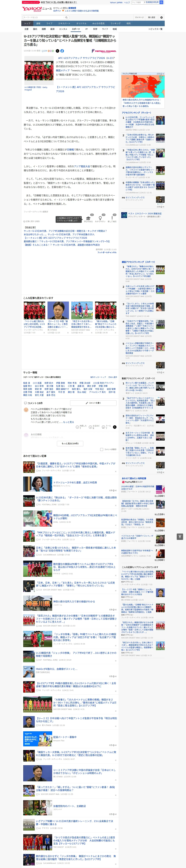This screenshot has height=868, width=186.
Task: Select the トップ navigation tab
Action: [27, 24]
